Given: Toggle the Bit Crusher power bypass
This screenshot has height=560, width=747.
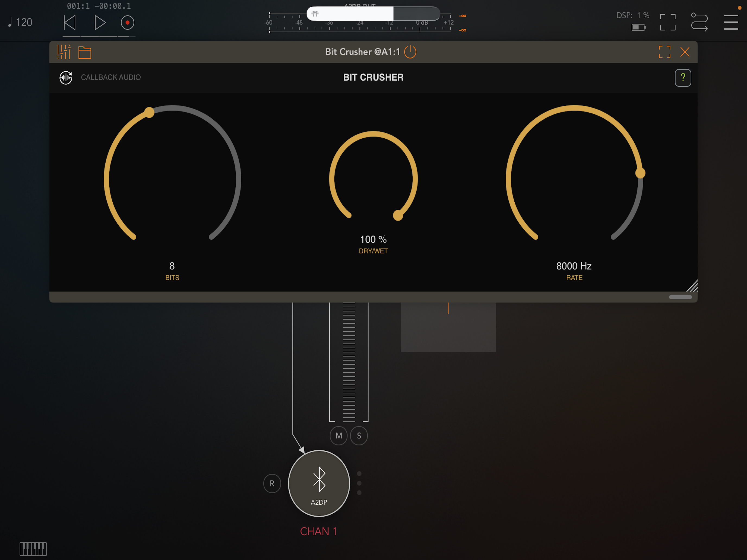Looking at the screenshot, I should [410, 52].
